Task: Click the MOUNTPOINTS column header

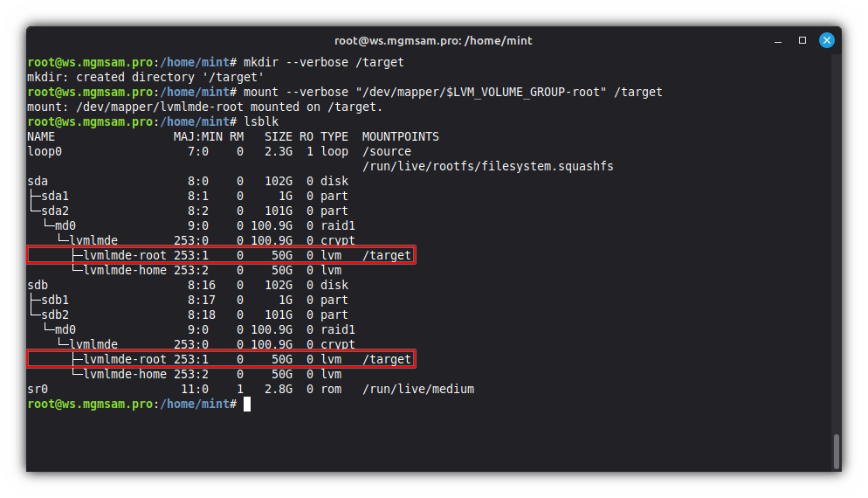Action: point(400,136)
